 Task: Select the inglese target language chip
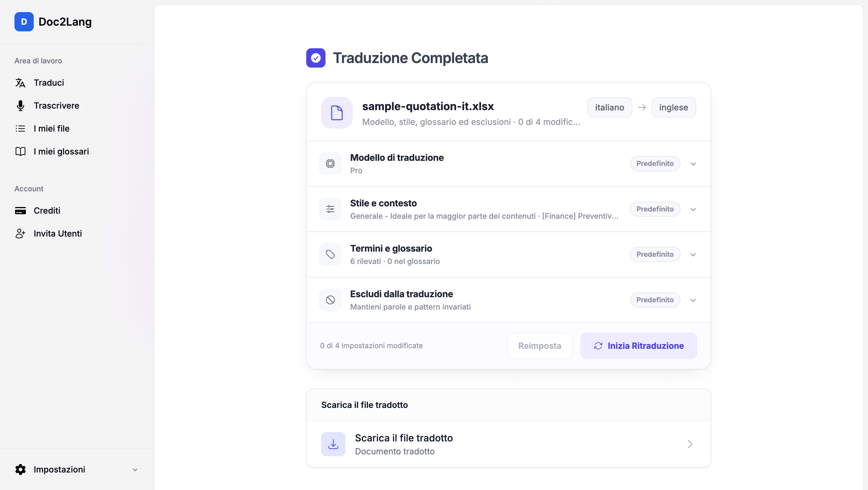pyautogui.click(x=673, y=108)
